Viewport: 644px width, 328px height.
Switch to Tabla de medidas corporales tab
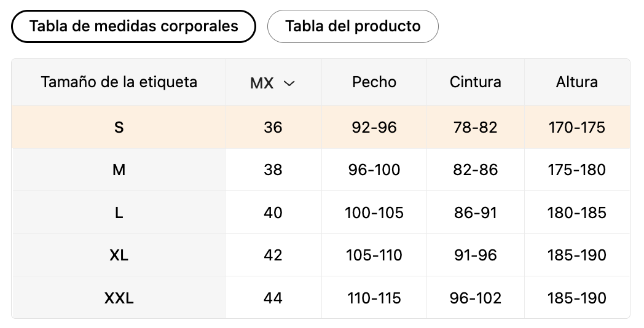pyautogui.click(x=133, y=26)
